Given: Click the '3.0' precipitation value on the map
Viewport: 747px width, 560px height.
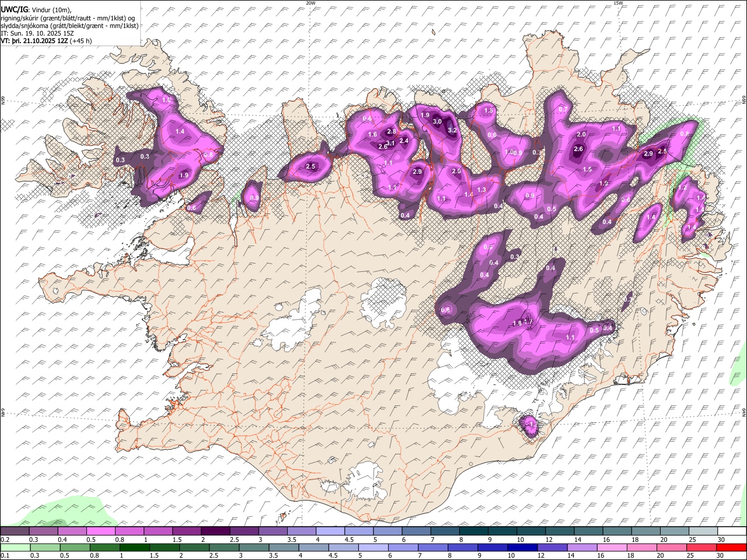Looking at the screenshot, I should [x=437, y=121].
